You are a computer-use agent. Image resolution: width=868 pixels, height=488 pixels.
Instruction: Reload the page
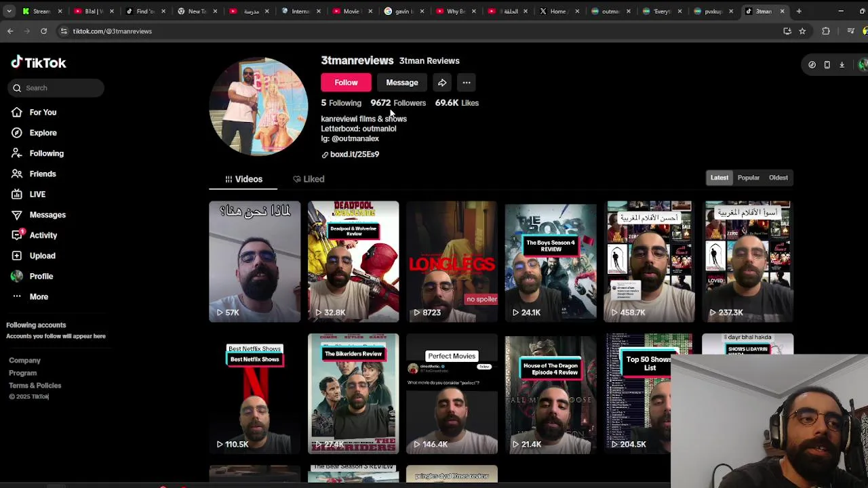[x=43, y=31]
